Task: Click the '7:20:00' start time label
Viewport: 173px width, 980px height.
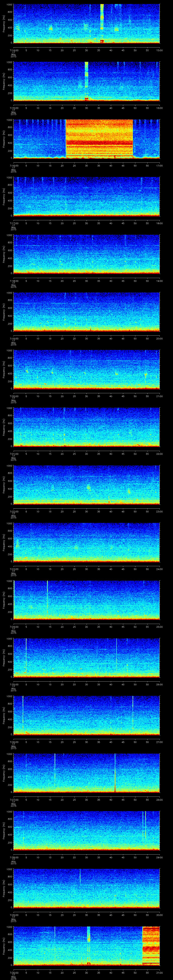Action: [x=14, y=396]
